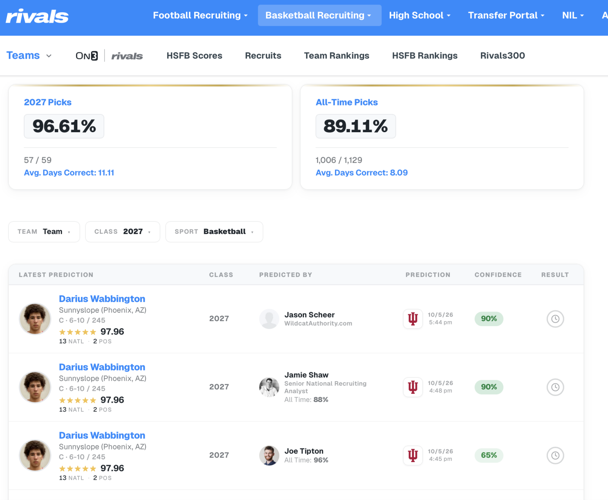Click Indiana logo in Jamie Shaw row
Screen dimensions: 608x500
(x=413, y=387)
